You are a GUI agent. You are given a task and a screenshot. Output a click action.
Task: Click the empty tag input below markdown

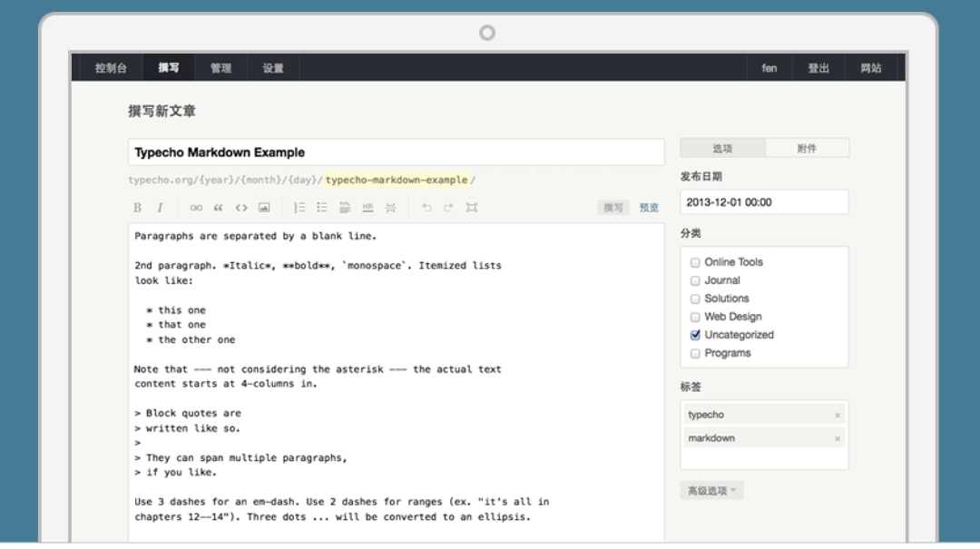coord(764,459)
